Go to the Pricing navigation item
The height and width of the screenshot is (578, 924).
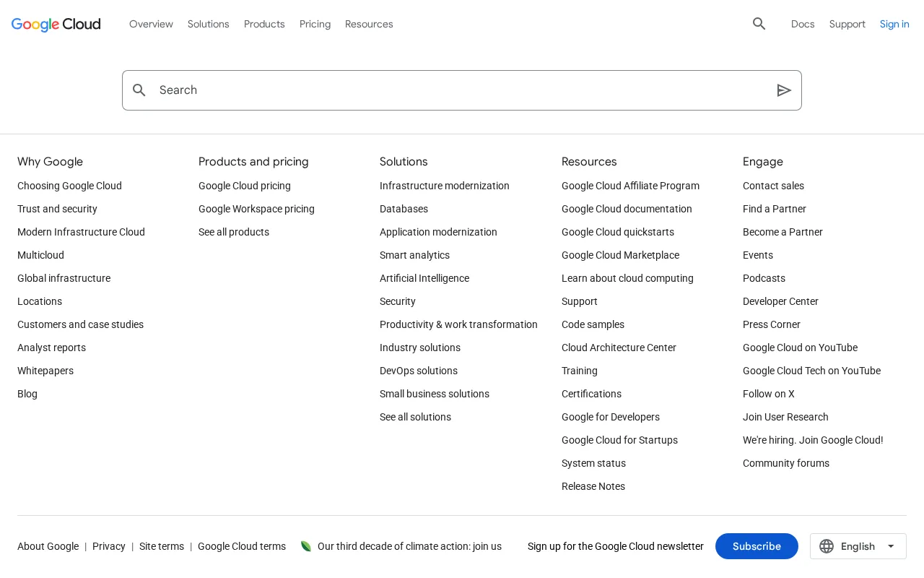(315, 24)
